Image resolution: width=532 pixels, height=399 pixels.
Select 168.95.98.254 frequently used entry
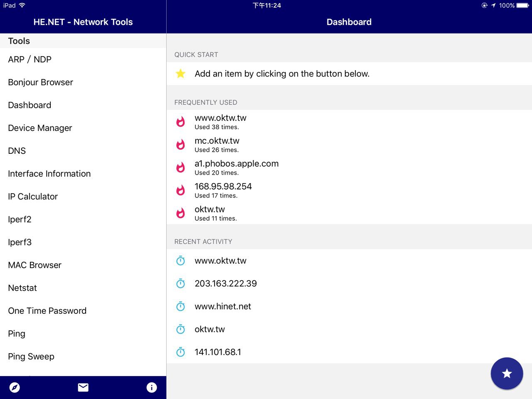[349, 190]
